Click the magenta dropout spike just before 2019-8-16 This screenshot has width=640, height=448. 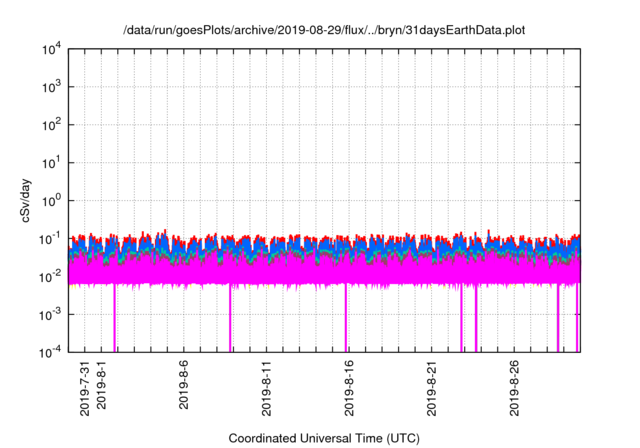click(346, 318)
